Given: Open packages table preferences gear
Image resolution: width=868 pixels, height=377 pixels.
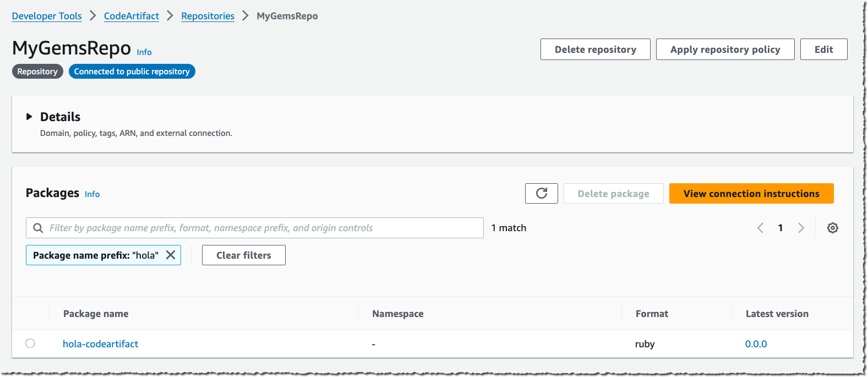Looking at the screenshot, I should point(833,228).
